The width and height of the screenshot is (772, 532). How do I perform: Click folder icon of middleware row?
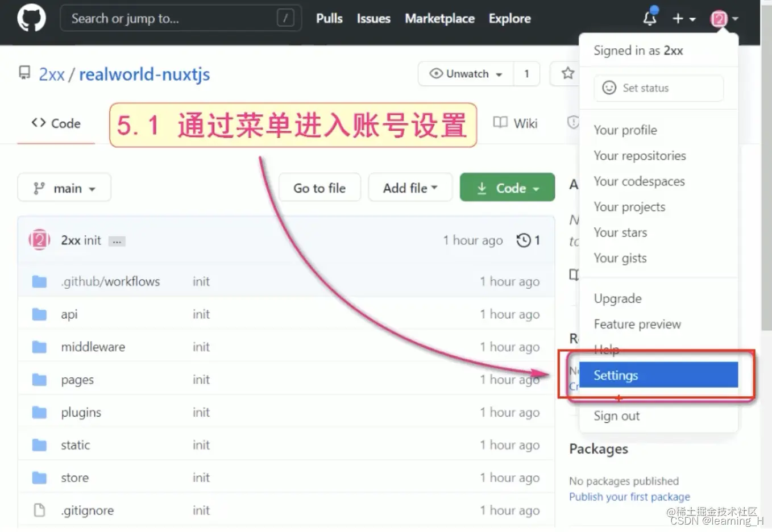(x=39, y=347)
